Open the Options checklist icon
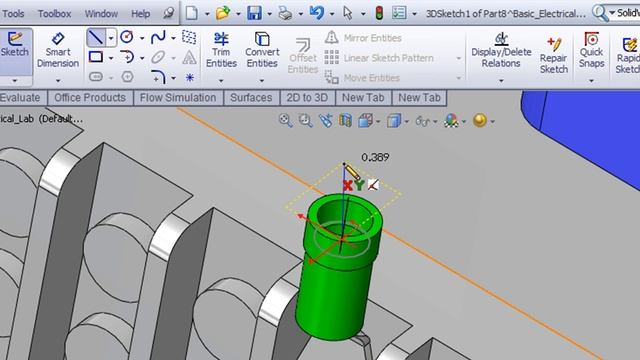The width and height of the screenshot is (640, 360). (399, 13)
